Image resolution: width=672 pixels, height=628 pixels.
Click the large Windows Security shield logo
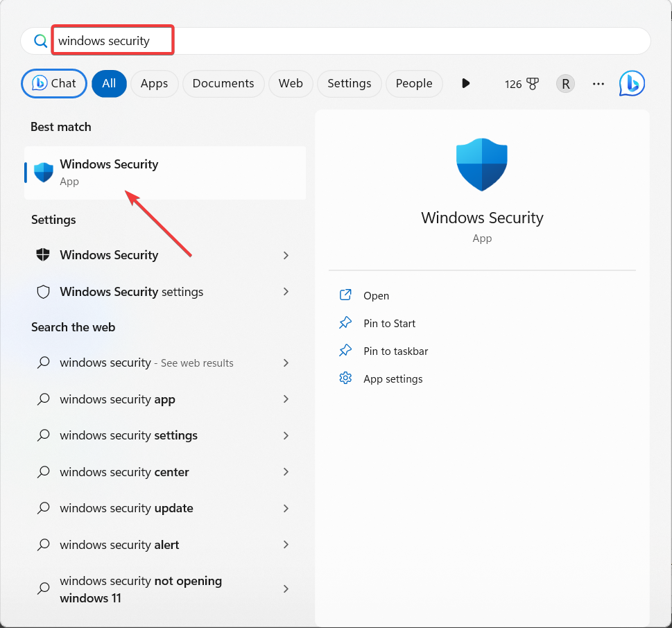(x=482, y=164)
